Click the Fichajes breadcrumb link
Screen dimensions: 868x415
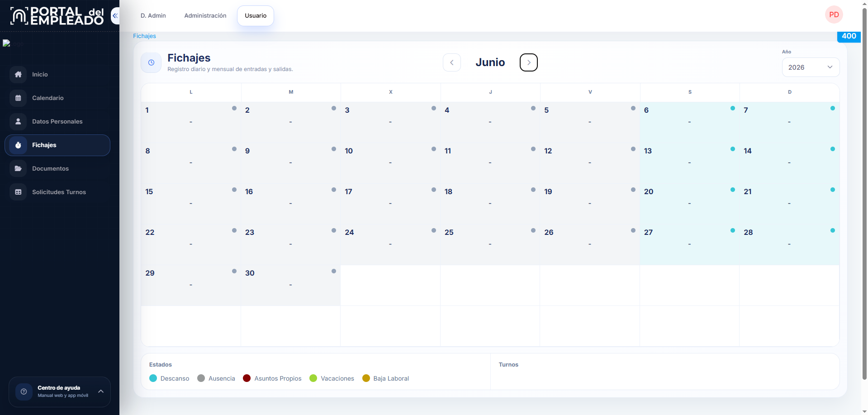144,36
